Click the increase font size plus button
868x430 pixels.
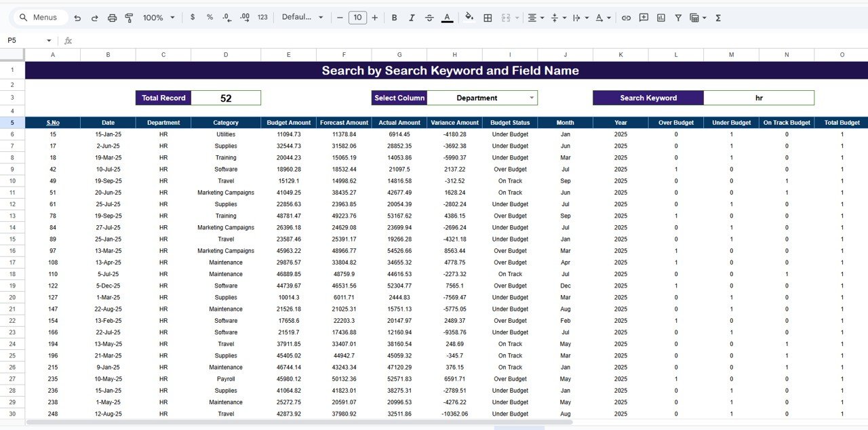(375, 18)
